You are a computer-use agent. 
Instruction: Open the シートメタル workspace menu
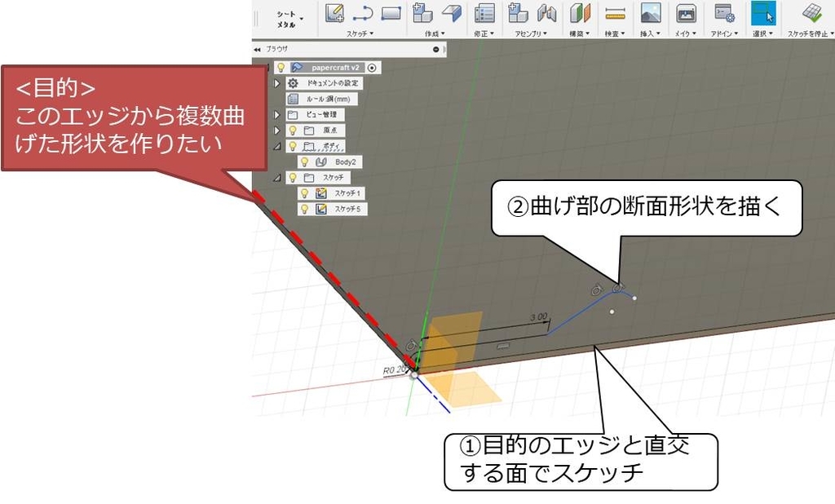(287, 17)
